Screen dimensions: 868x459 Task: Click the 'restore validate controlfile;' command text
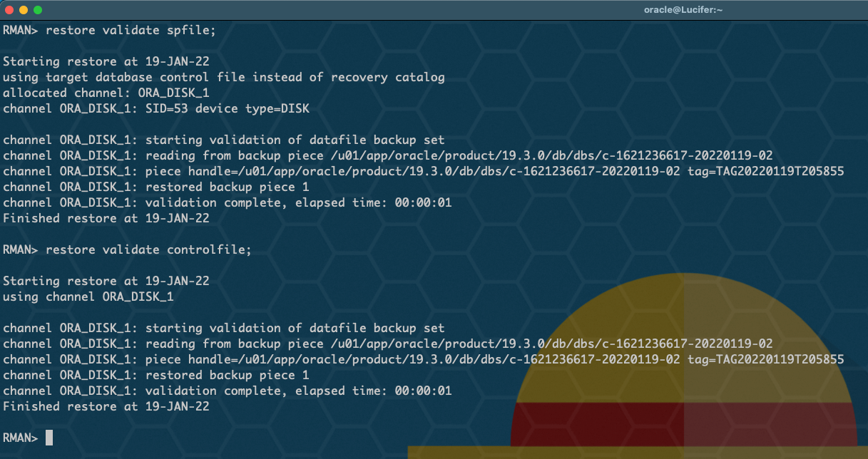tap(148, 249)
